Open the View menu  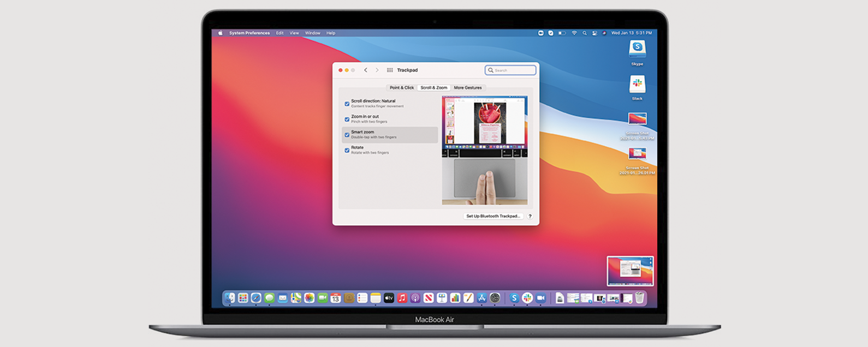(x=294, y=33)
